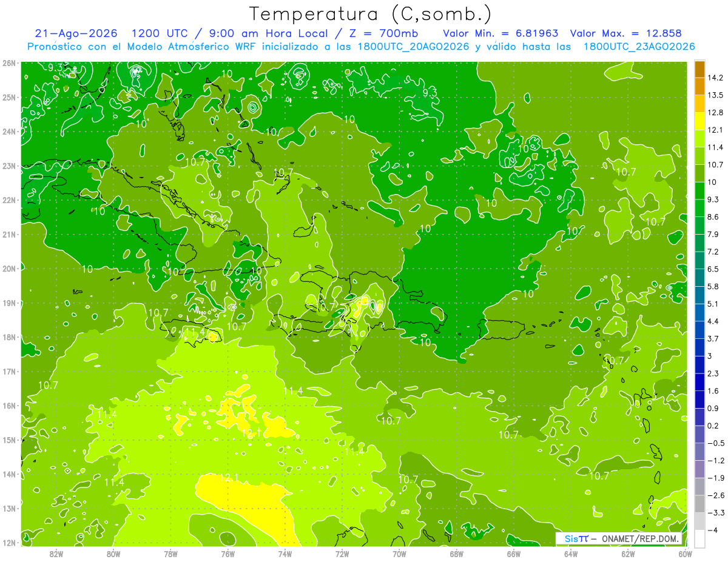Click the color bar label "7.9"
The width and height of the screenshot is (728, 562).
[713, 235]
